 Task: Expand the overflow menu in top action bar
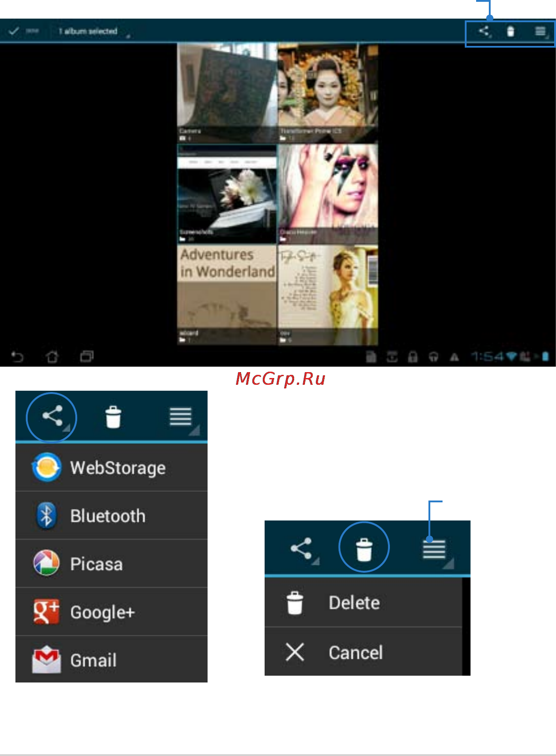[x=540, y=31]
